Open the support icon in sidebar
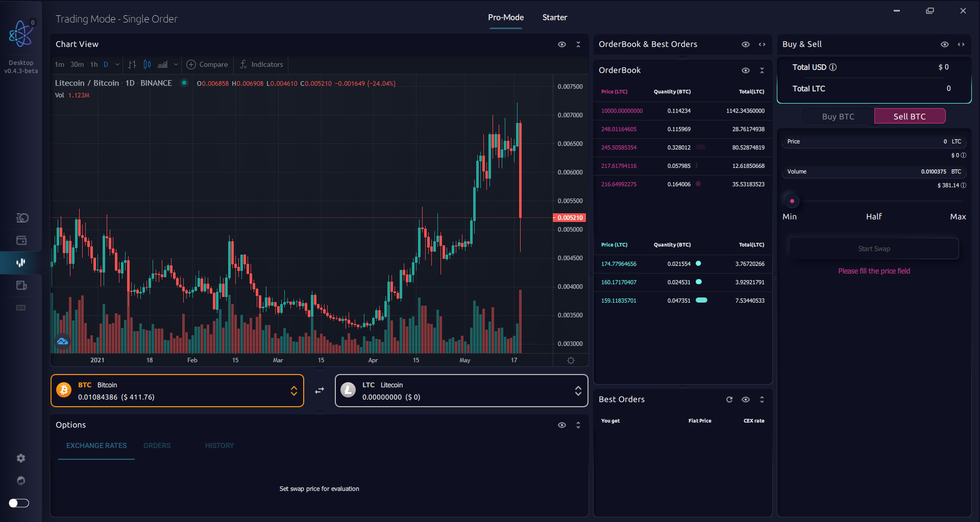The image size is (980, 522). (21, 481)
